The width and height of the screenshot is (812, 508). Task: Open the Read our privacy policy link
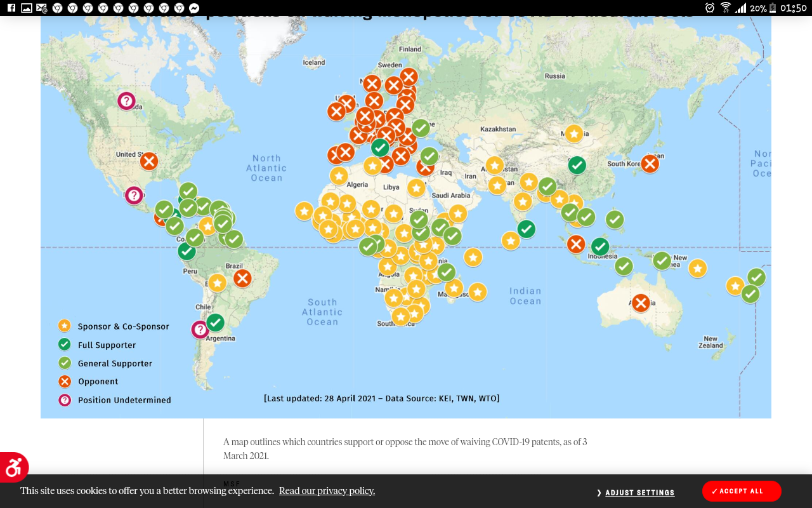pyautogui.click(x=327, y=491)
